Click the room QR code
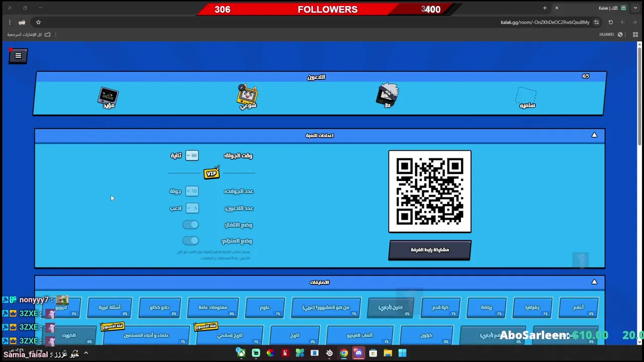The image size is (644, 362). pyautogui.click(x=430, y=192)
